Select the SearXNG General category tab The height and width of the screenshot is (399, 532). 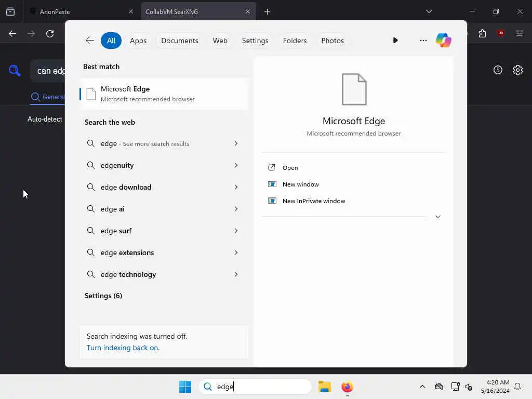coord(47,97)
